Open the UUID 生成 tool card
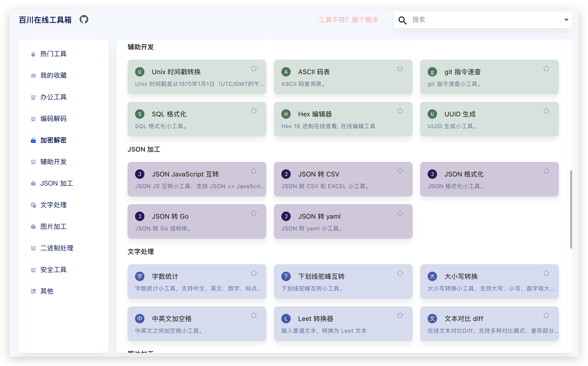Image resolution: width=588 pixels, height=366 pixels. [x=489, y=119]
